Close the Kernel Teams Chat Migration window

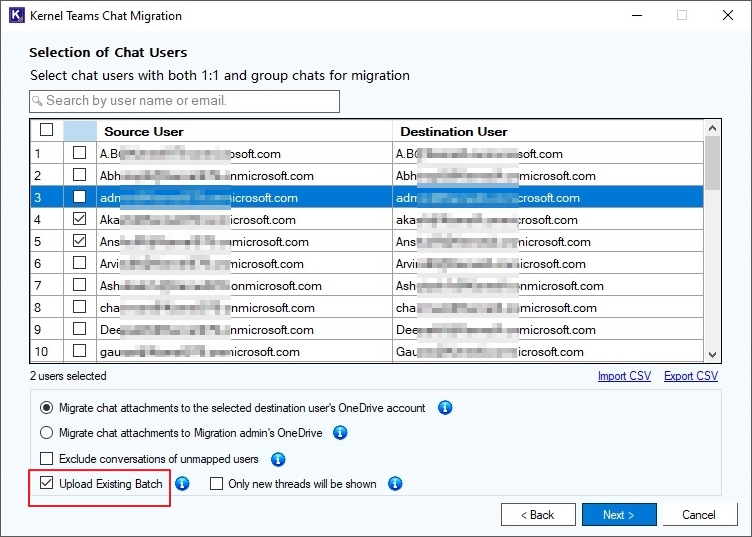(728, 15)
